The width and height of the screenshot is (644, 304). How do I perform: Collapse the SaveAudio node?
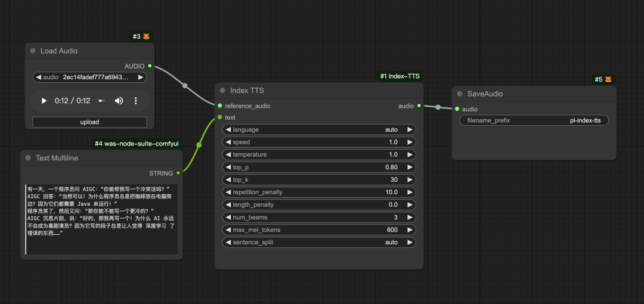click(460, 94)
